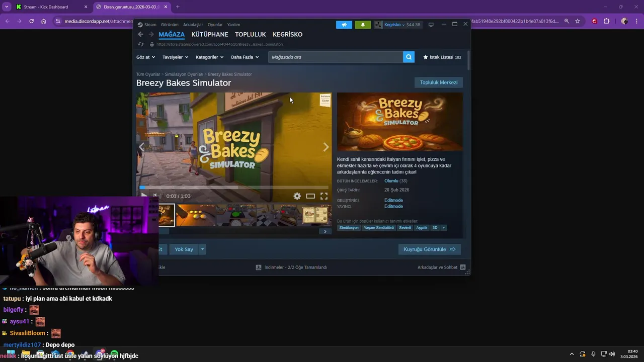644x362 pixels.
Task: Open the KÜTÜPHANE tab
Action: click(210, 34)
